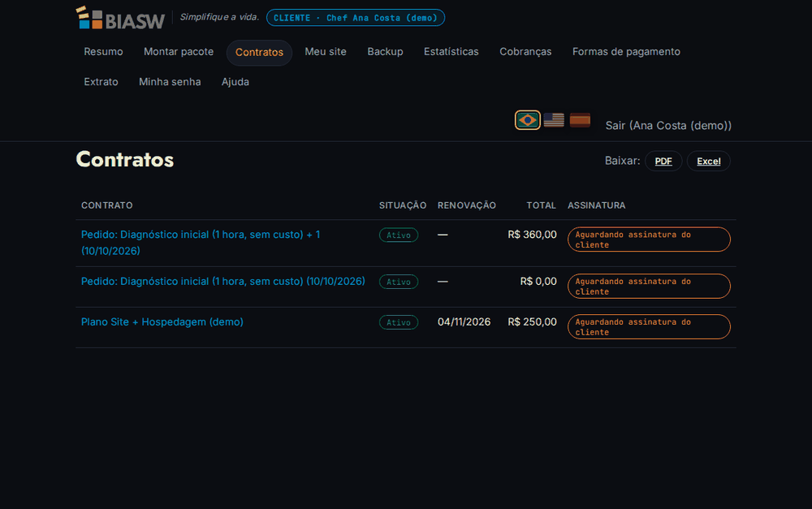Log out via Sair (Ana Costa (demo))

click(x=668, y=125)
